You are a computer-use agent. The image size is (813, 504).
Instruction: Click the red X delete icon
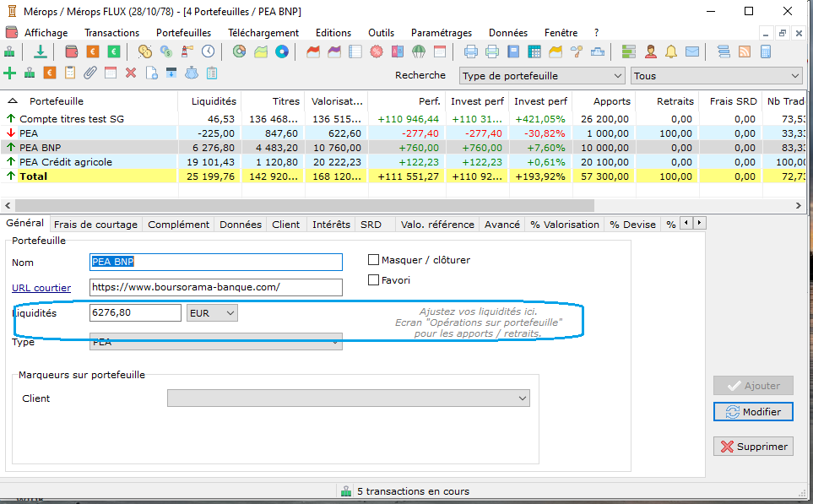(131, 73)
